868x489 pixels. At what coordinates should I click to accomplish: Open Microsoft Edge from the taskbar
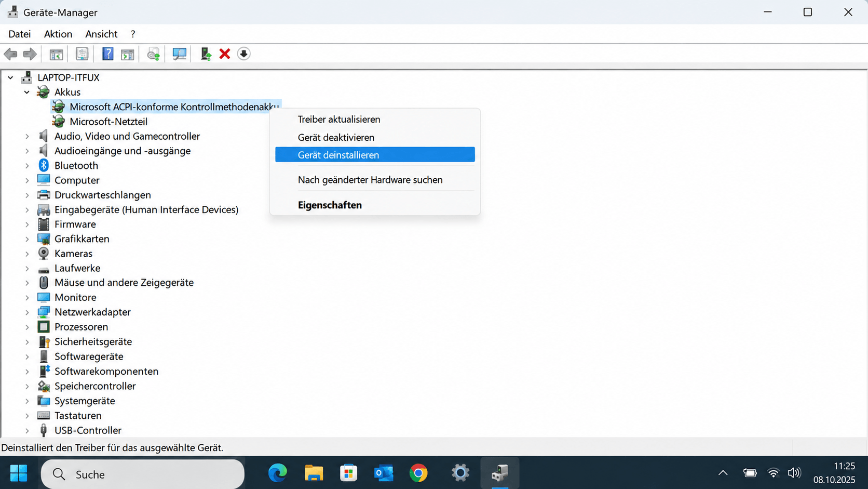click(277, 473)
